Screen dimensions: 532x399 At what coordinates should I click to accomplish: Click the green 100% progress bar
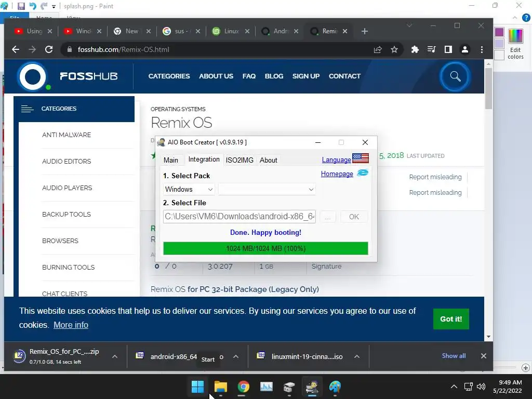(x=265, y=248)
